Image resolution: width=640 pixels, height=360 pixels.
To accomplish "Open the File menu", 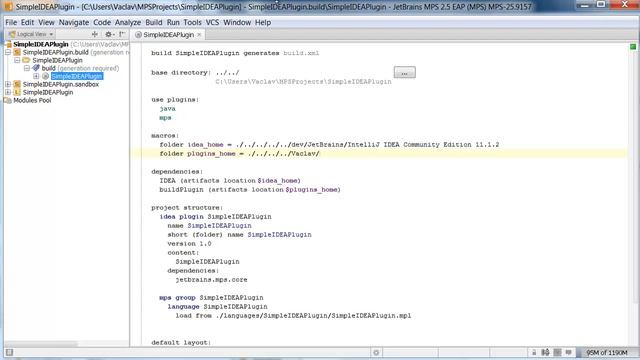I will [x=11, y=22].
